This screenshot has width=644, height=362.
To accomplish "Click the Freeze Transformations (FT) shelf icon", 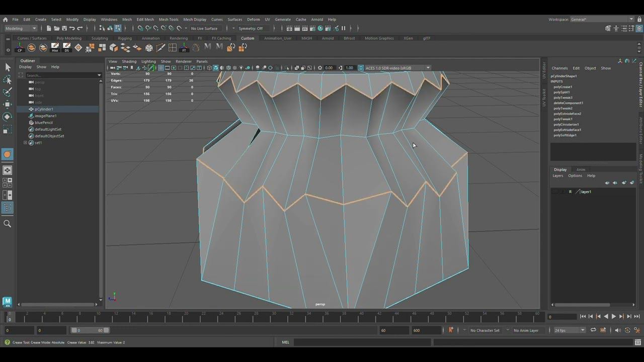I will point(184,47).
